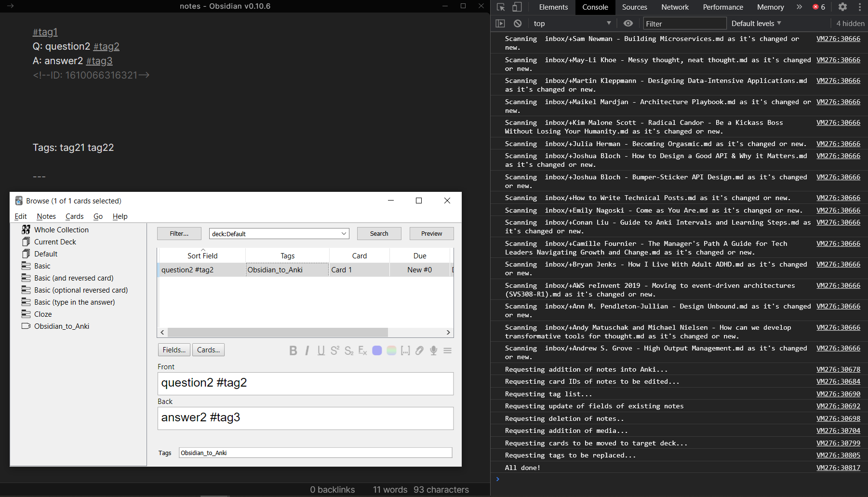Record audio with the microphone icon
The width and height of the screenshot is (868, 497).
[x=433, y=350]
